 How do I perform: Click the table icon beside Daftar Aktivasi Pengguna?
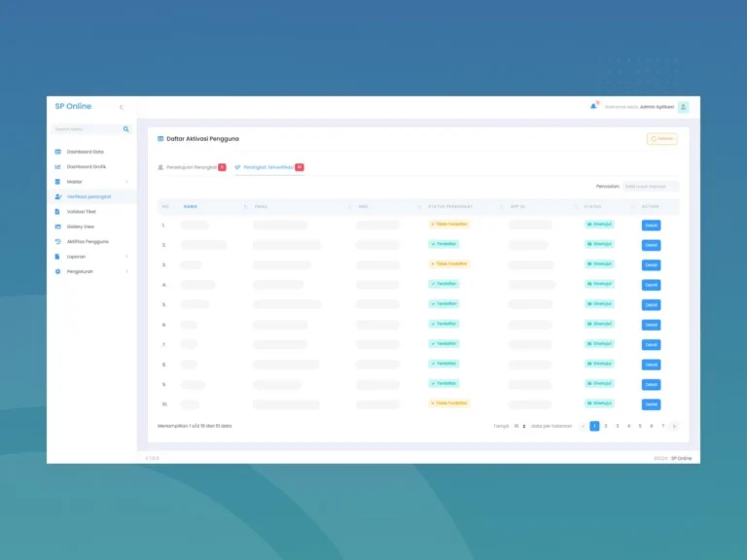click(x=160, y=139)
